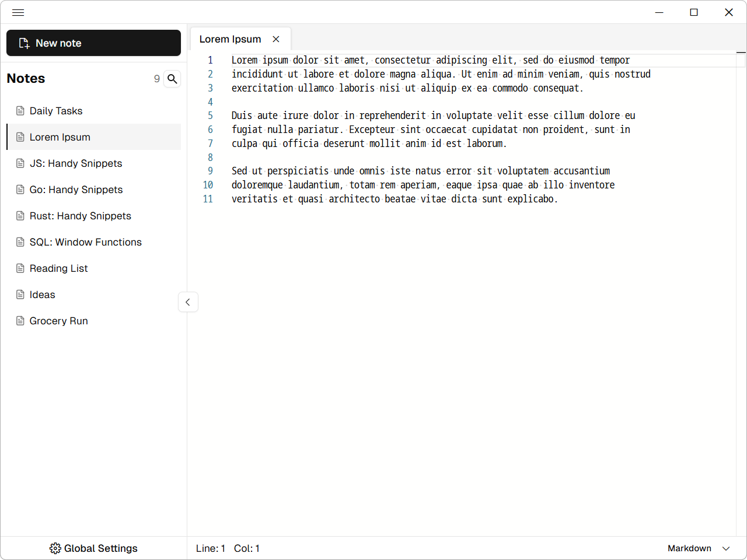Click the document icon beside Daily Tasks
Image resolution: width=747 pixels, height=560 pixels.
point(20,111)
